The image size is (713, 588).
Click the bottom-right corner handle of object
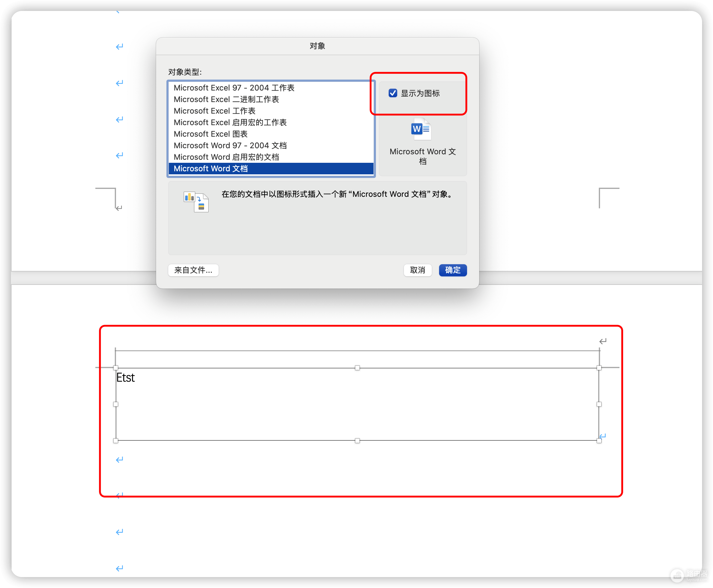[x=599, y=441]
